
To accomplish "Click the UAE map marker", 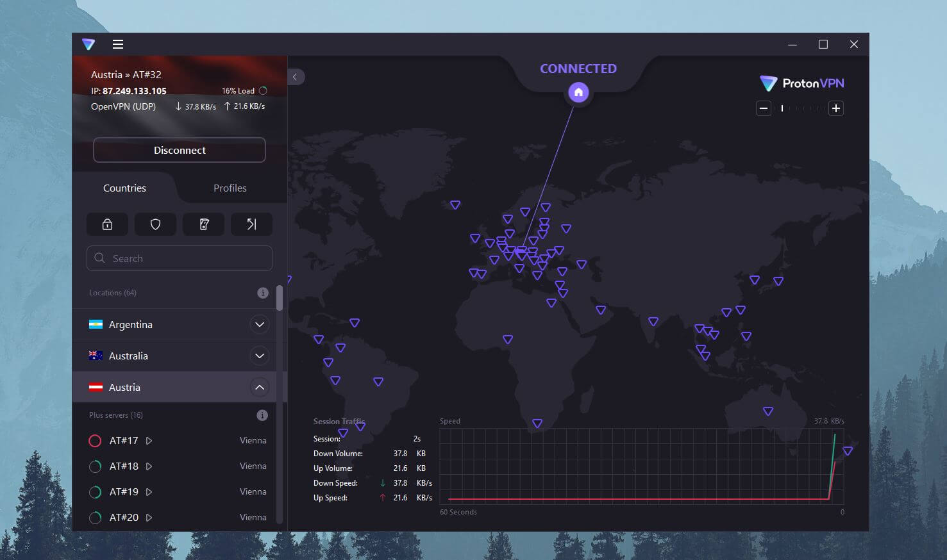I will tap(601, 310).
